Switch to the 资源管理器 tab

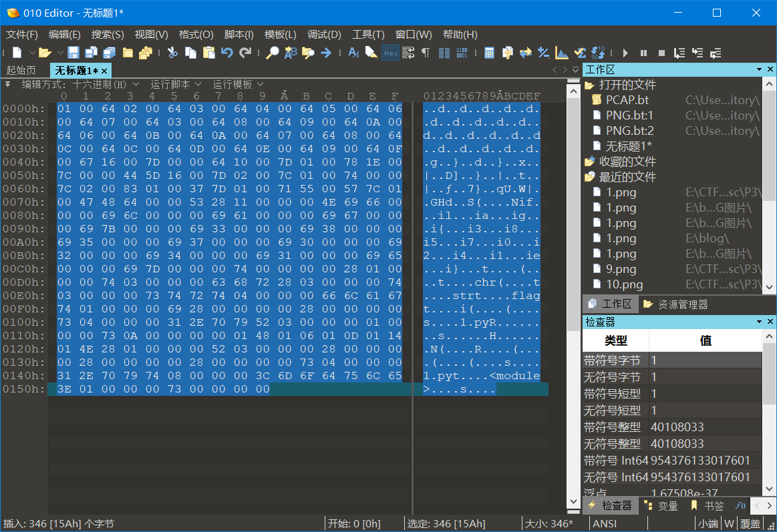click(x=676, y=304)
